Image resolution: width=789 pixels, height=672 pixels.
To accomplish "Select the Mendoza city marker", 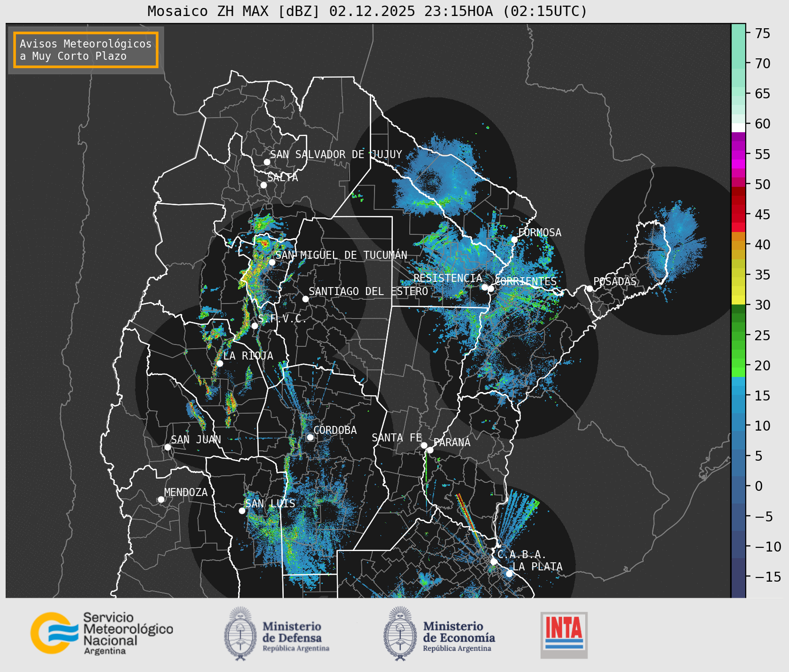I will 161,499.
